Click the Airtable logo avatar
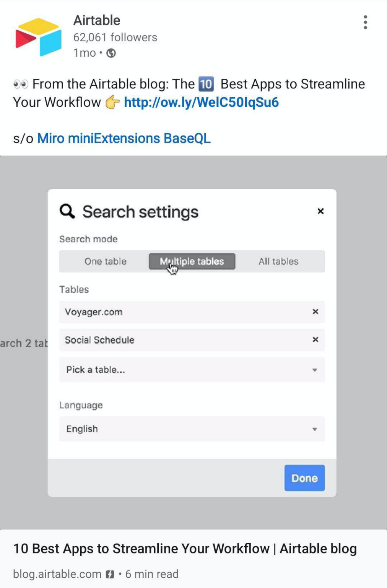 pyautogui.click(x=38, y=37)
